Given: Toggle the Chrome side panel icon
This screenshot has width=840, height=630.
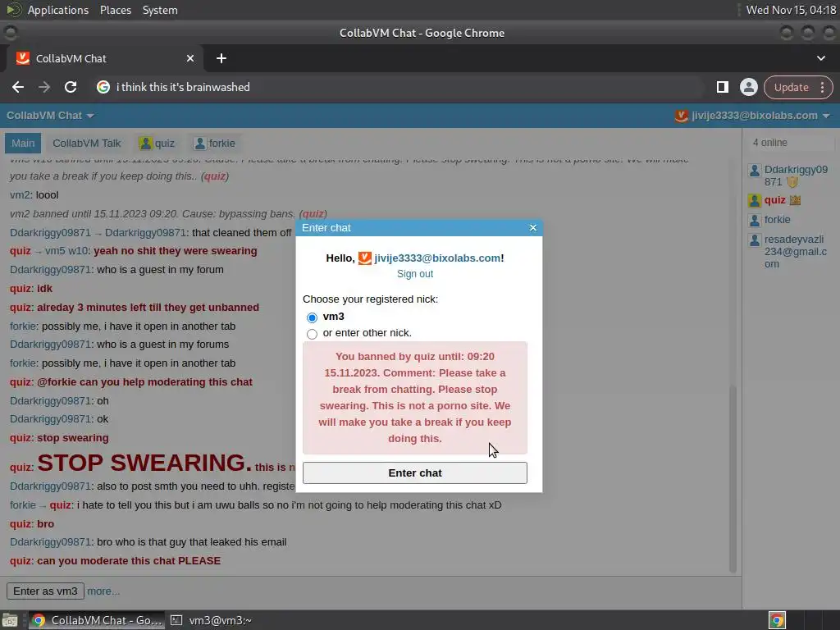Looking at the screenshot, I should click(723, 87).
